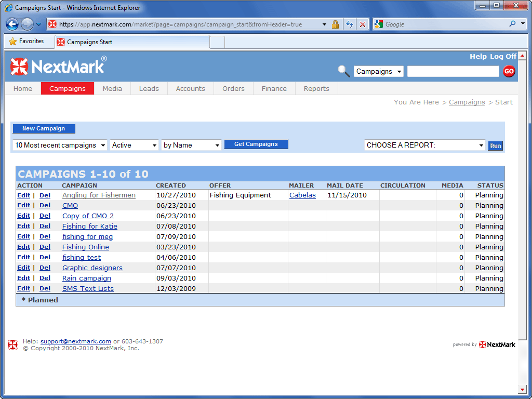Expand the 10 Most recent campaigns dropdown
The height and width of the screenshot is (399, 532).
click(60, 145)
